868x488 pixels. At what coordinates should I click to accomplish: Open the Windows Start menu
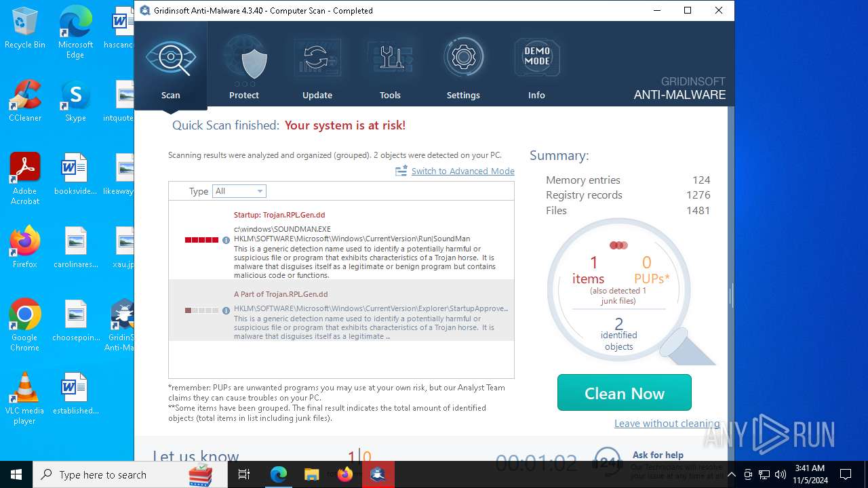[x=16, y=474]
